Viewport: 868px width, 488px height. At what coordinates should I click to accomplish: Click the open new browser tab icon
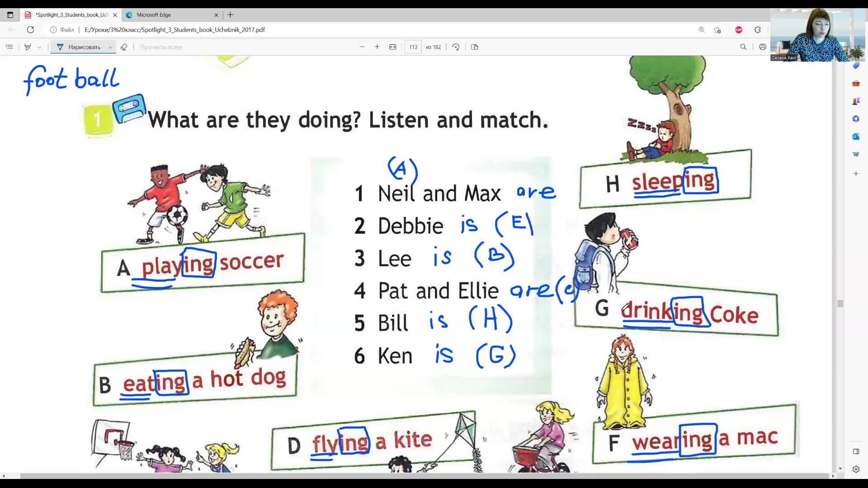pyautogui.click(x=230, y=14)
